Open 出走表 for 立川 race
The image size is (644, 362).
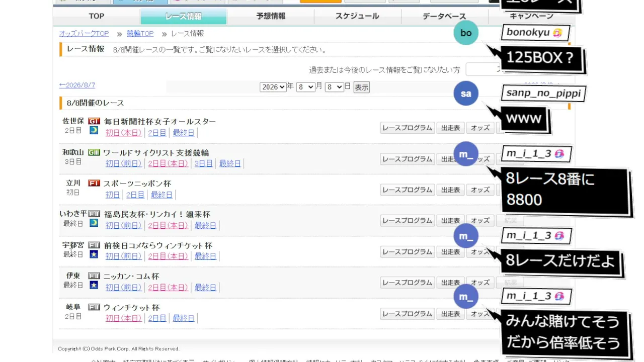(x=450, y=190)
